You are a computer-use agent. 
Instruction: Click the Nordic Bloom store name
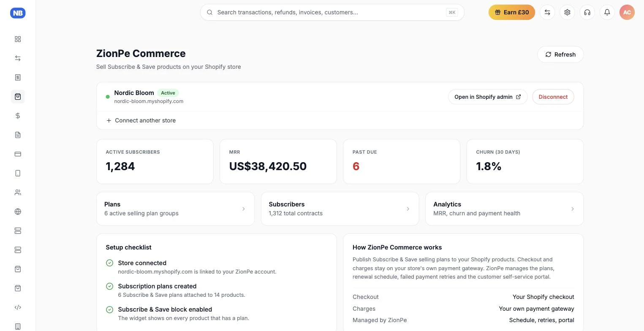[134, 93]
